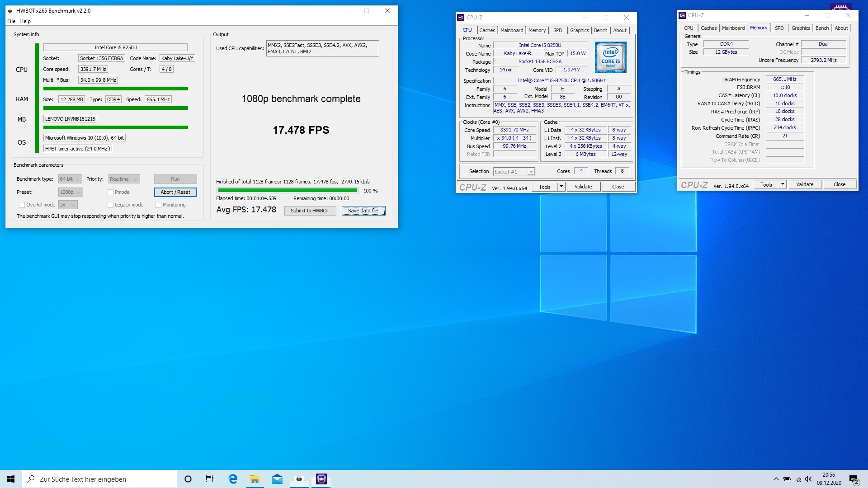The height and width of the screenshot is (488, 868).
Task: Open the volume tray icon
Action: pyautogui.click(x=808, y=479)
